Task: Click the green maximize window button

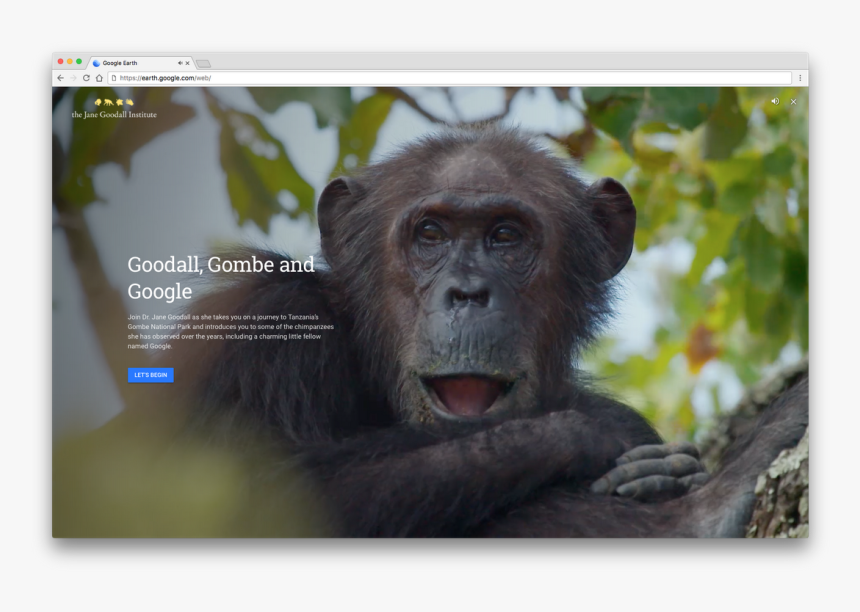Action: pyautogui.click(x=79, y=61)
